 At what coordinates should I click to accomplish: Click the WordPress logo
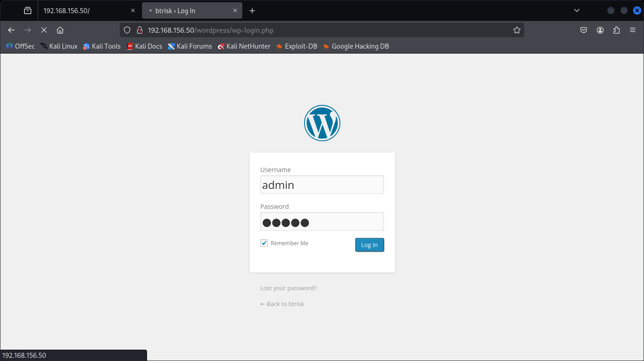[x=322, y=123]
